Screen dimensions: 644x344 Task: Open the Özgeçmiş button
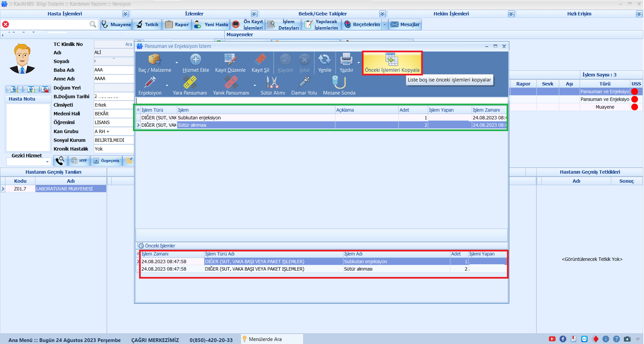107,161
